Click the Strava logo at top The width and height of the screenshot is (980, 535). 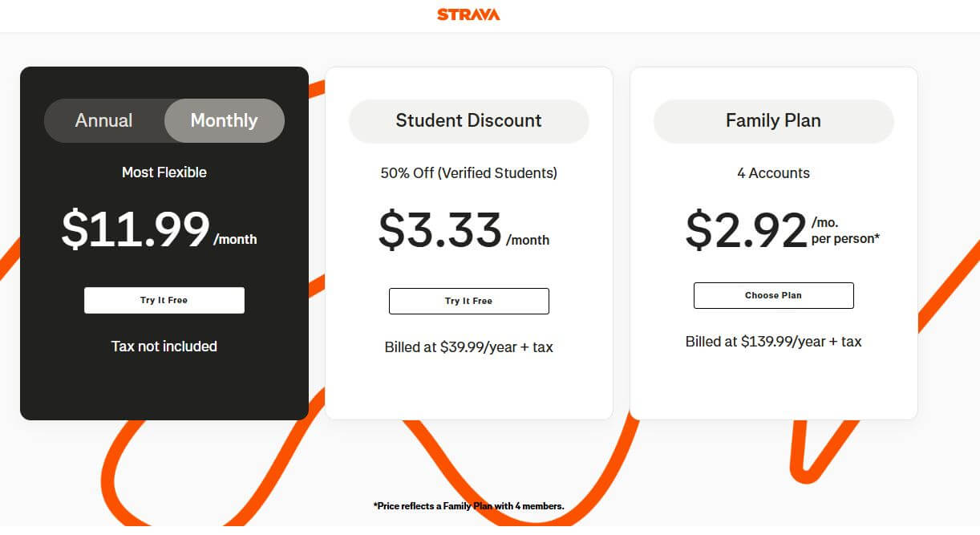coord(468,14)
